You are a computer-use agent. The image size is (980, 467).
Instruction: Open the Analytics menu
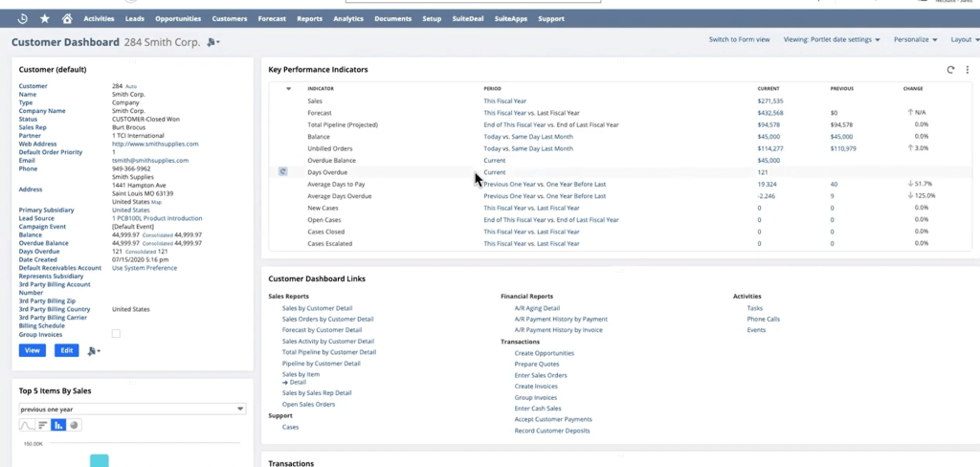[x=348, y=19]
